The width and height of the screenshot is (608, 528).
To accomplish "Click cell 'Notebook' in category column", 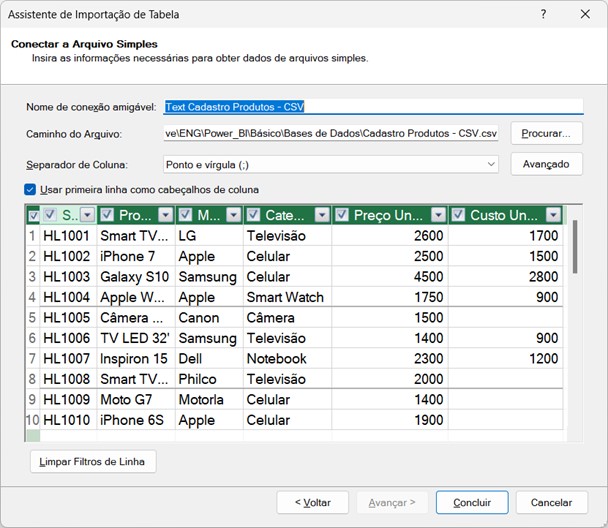I will tap(287, 359).
